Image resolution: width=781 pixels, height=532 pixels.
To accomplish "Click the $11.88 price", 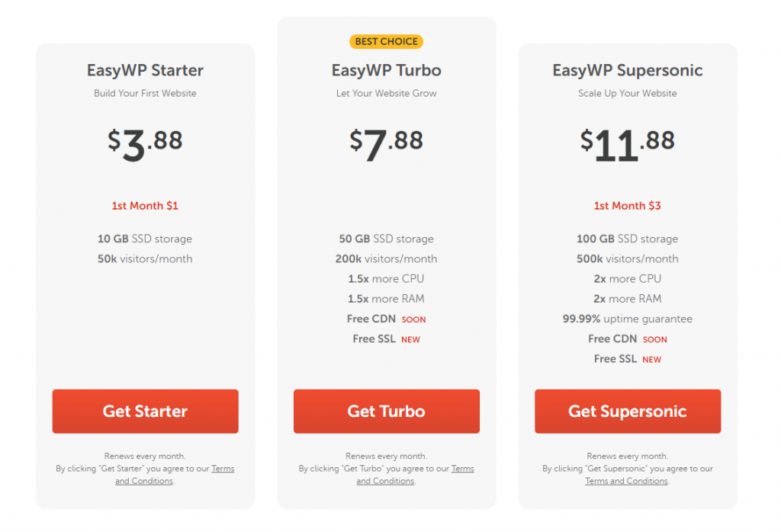I will (x=627, y=143).
